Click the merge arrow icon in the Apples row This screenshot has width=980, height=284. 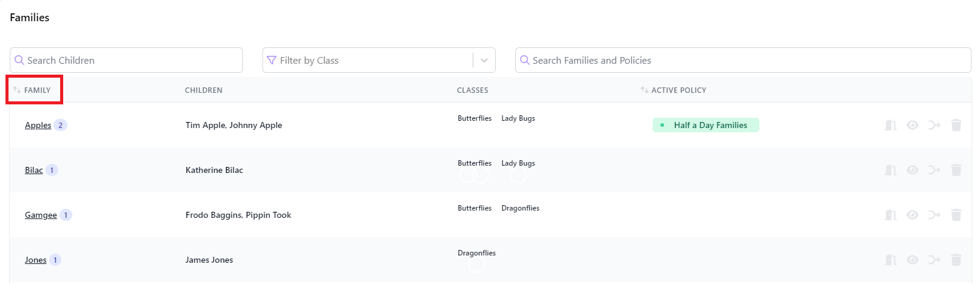pyautogui.click(x=934, y=125)
